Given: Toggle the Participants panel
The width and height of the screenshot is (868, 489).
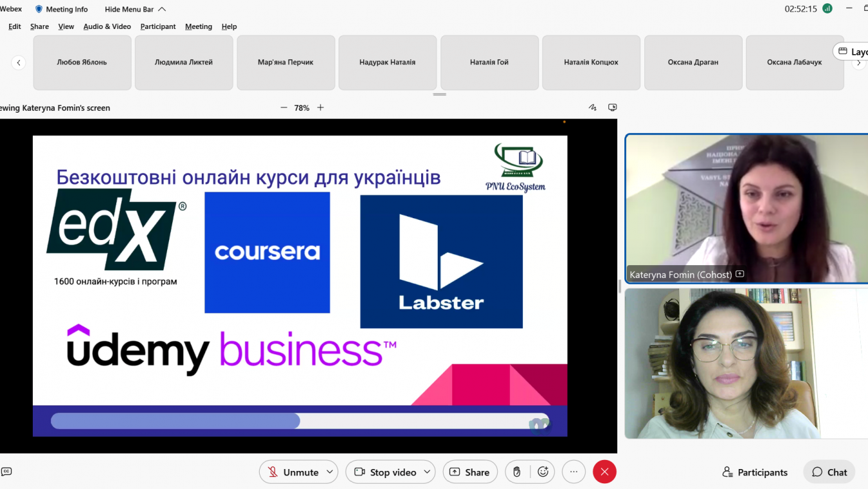Looking at the screenshot, I should click(755, 472).
